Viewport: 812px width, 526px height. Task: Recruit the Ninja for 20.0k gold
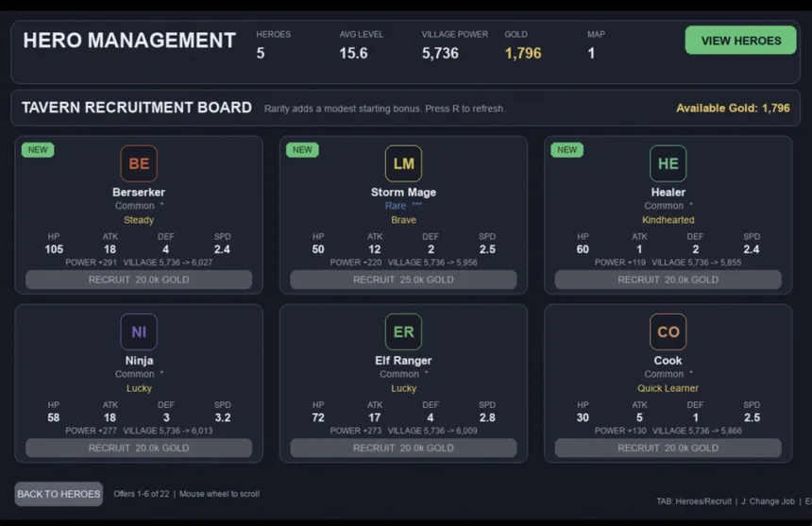pos(139,448)
